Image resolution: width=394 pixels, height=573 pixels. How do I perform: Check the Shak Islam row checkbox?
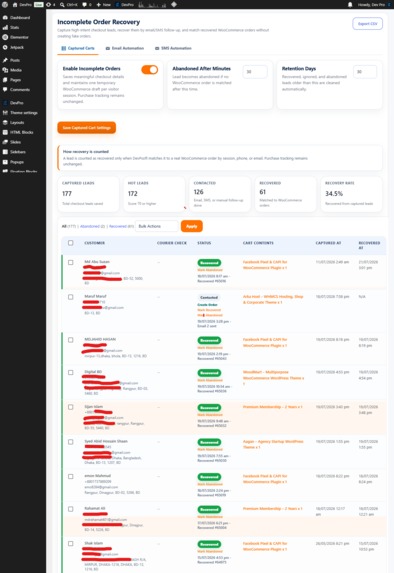pyautogui.click(x=71, y=543)
